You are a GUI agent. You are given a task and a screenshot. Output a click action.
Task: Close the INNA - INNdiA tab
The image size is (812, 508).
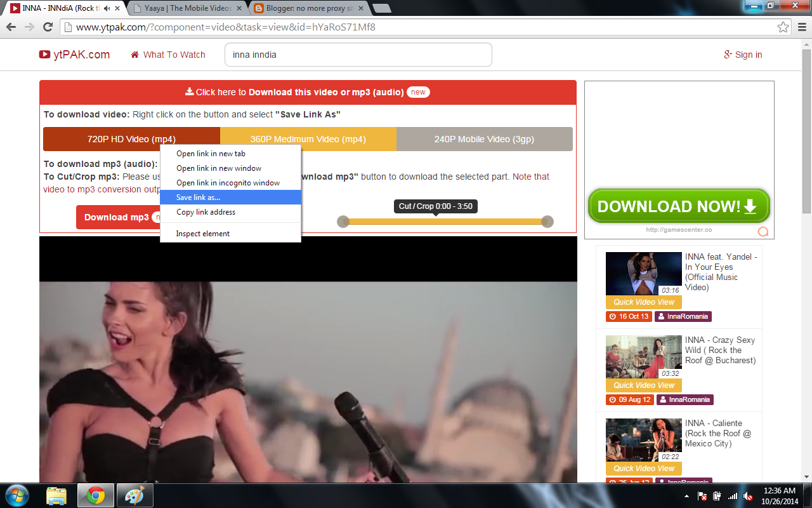coord(117,8)
